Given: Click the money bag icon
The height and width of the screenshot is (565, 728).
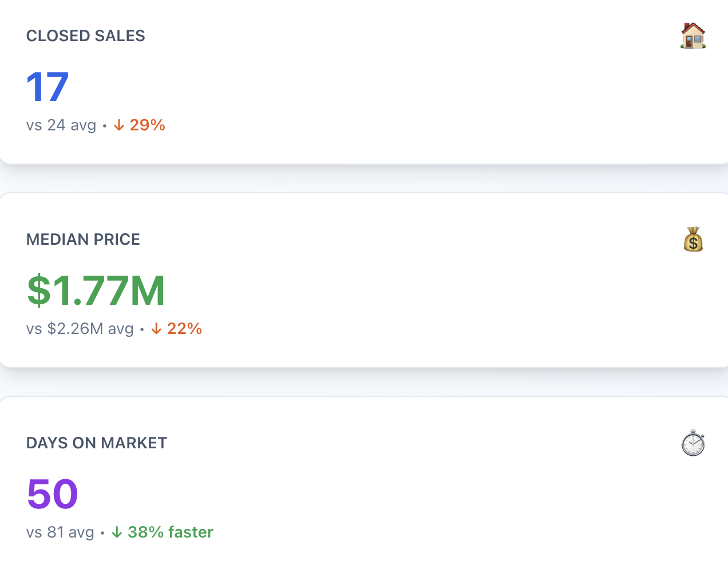Looking at the screenshot, I should pos(693,240).
